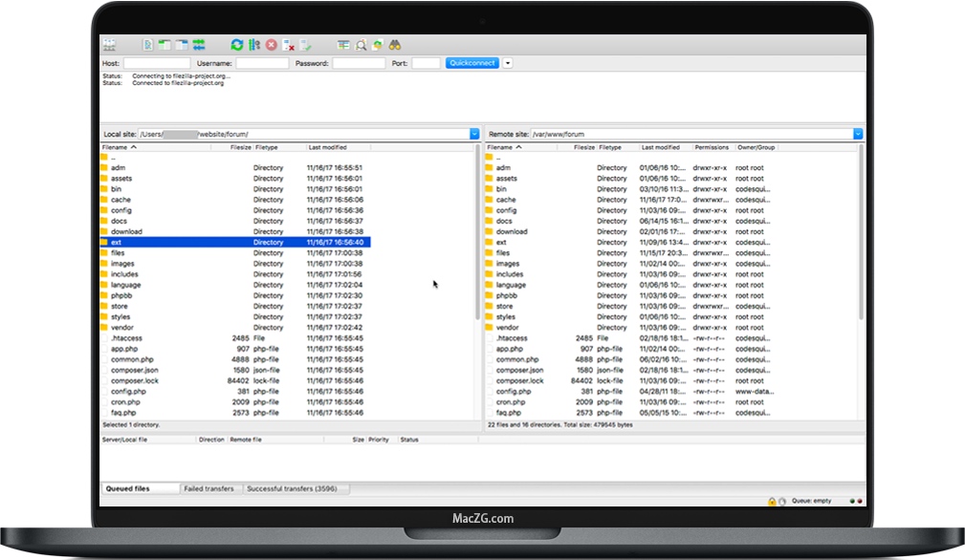Click the process queue toolbar icon
965x560 pixels.
pos(254,45)
